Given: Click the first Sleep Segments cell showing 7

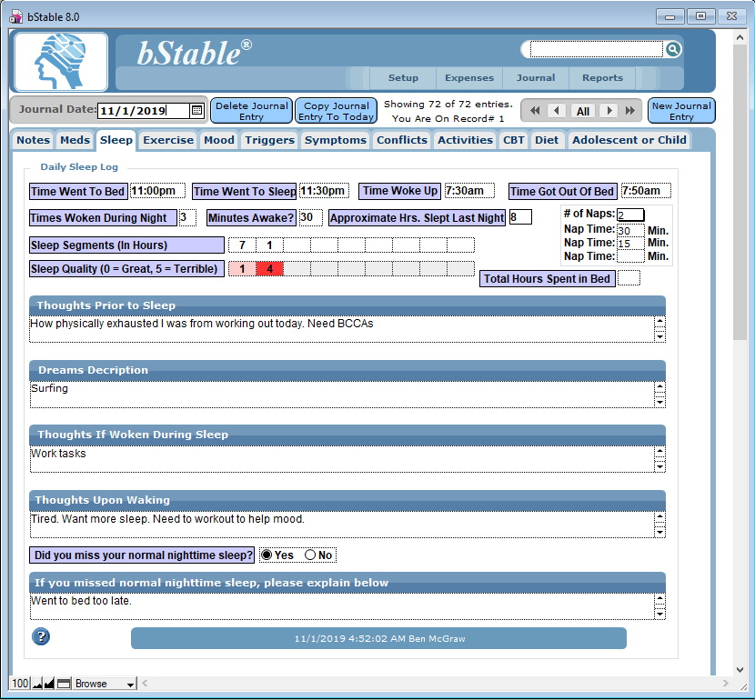Looking at the screenshot, I should [242, 245].
